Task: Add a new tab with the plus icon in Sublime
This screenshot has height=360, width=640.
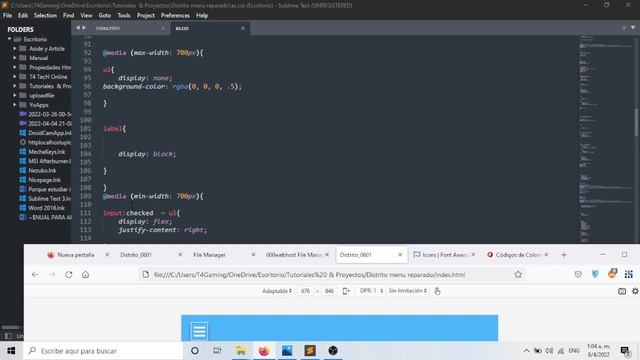Action: [x=624, y=28]
